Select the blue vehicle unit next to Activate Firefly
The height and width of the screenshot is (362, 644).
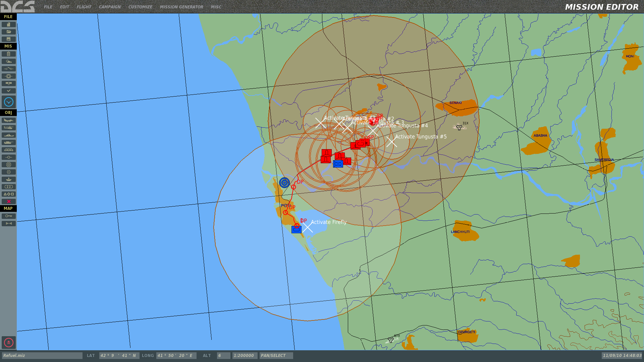(297, 230)
